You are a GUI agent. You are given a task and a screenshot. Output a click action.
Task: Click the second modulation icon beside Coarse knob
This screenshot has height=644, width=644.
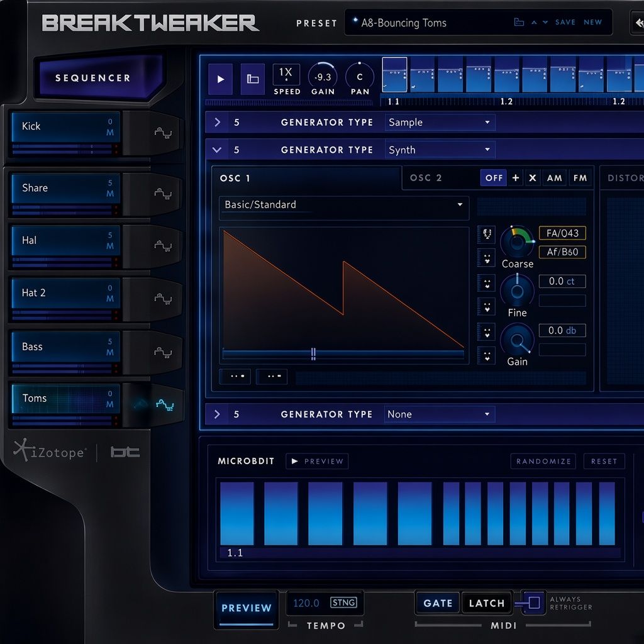pyautogui.click(x=487, y=258)
